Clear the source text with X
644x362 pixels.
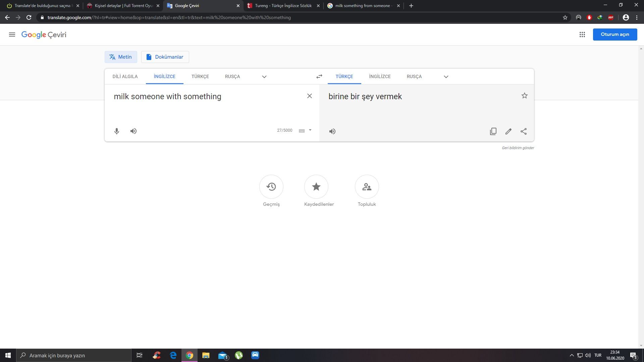pyautogui.click(x=310, y=96)
